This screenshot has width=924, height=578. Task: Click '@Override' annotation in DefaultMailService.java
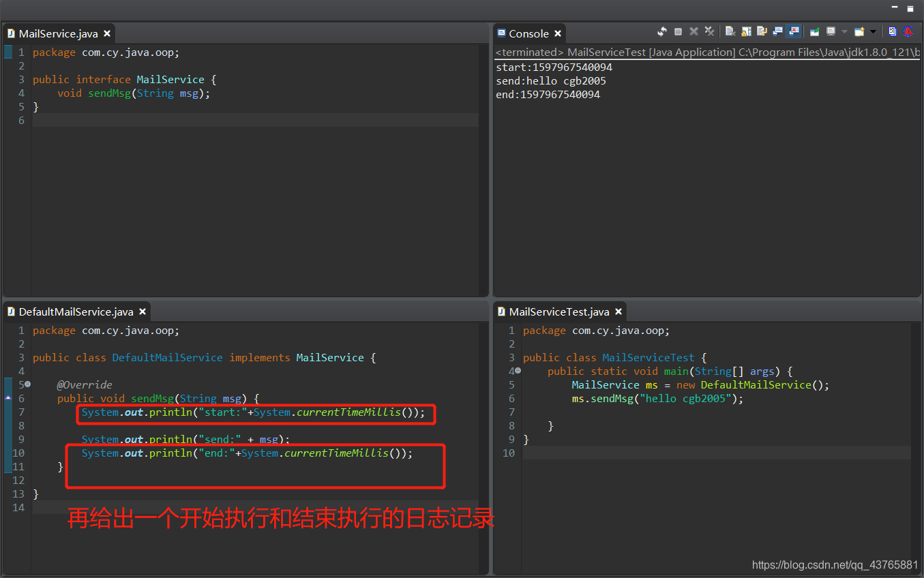[85, 384]
